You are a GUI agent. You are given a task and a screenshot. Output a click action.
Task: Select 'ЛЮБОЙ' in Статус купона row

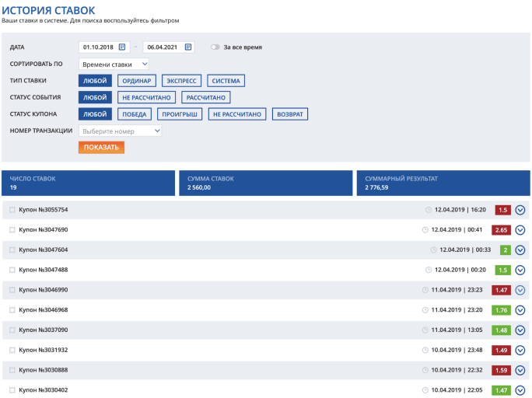click(95, 114)
